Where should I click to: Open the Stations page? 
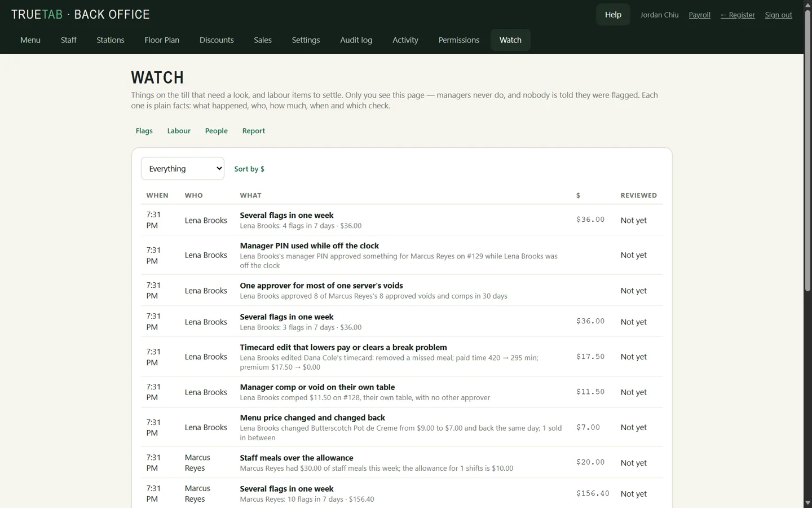[111, 40]
